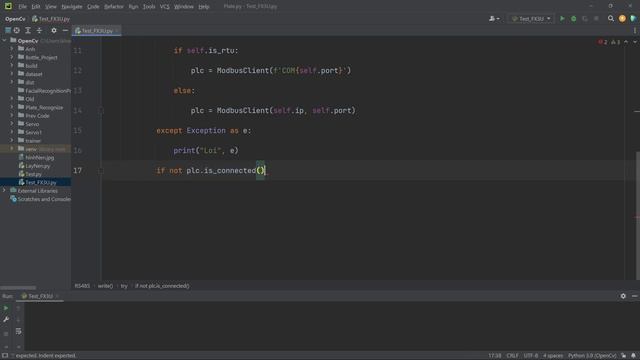Select Test_FX3U.py in project tree
The image size is (640, 360).
tap(38, 182)
